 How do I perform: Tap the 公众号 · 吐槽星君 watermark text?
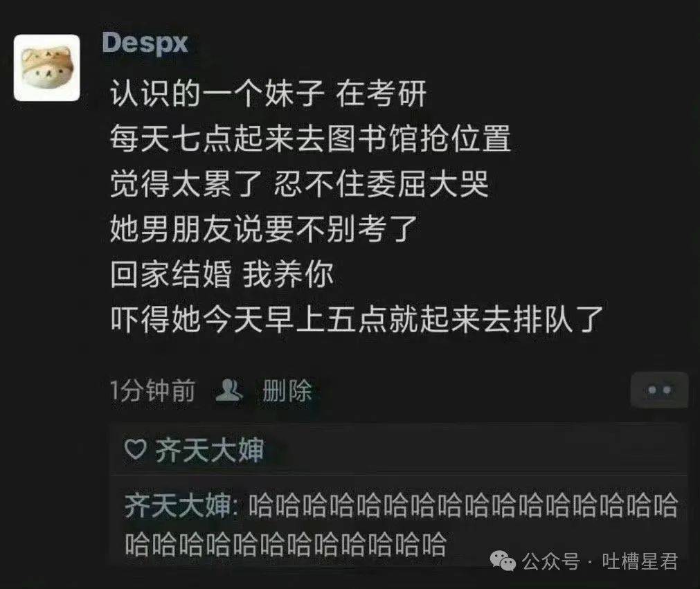point(600,561)
